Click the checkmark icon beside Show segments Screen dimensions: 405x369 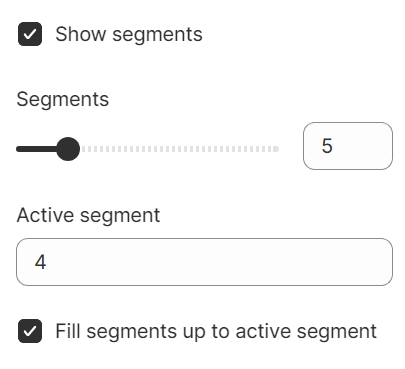point(30,34)
